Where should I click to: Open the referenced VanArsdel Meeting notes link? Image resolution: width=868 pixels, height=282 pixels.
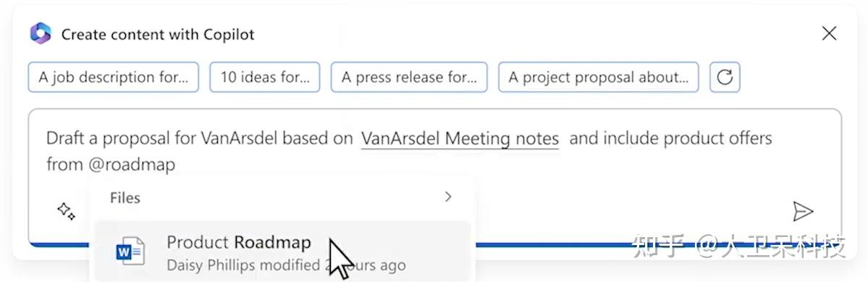point(460,138)
